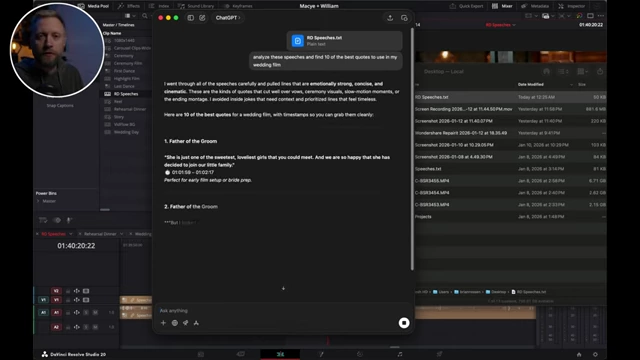The height and width of the screenshot is (360, 640).
Task: Switch to the Rehearsal Dinner timeline tab
Action: pos(100,234)
